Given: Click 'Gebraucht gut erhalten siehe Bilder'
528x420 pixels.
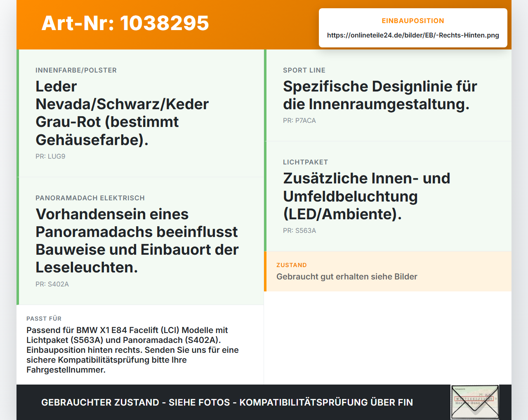Looking at the screenshot, I should click(x=347, y=277).
